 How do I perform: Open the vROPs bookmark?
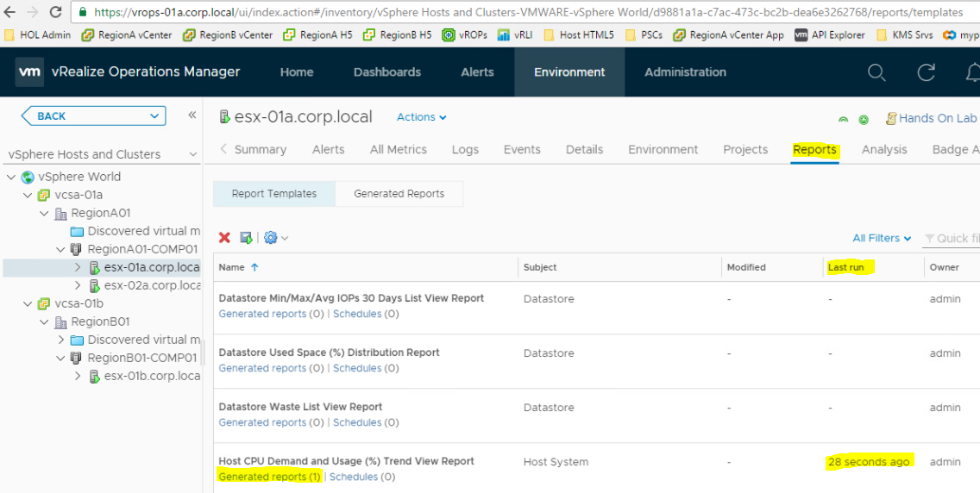click(464, 35)
